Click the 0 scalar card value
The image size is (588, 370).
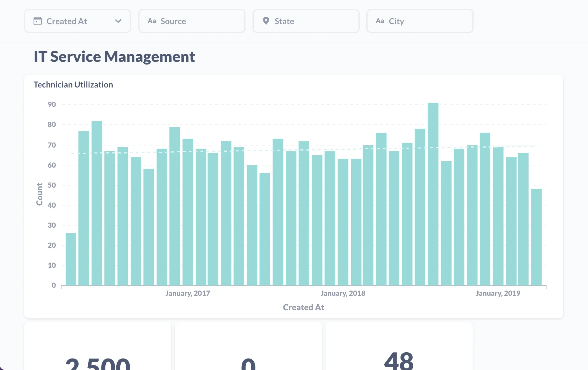coord(248,364)
